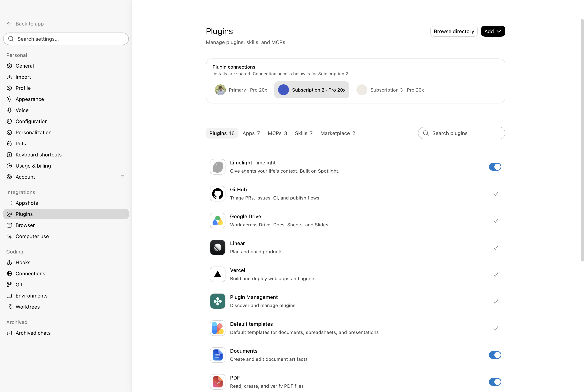585x392 pixels.
Task: Open Worktrees settings
Action: pos(66,307)
